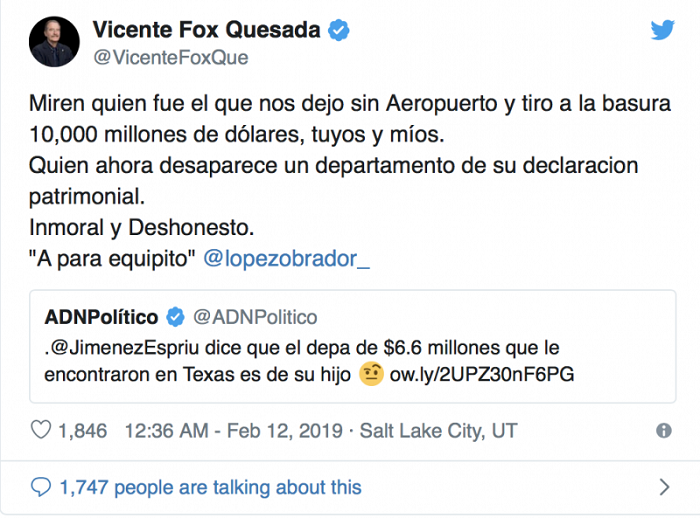Image resolution: width=700 pixels, height=518 pixels.
Task: Open the Vicente Fox Quesada profile name
Action: tap(207, 30)
